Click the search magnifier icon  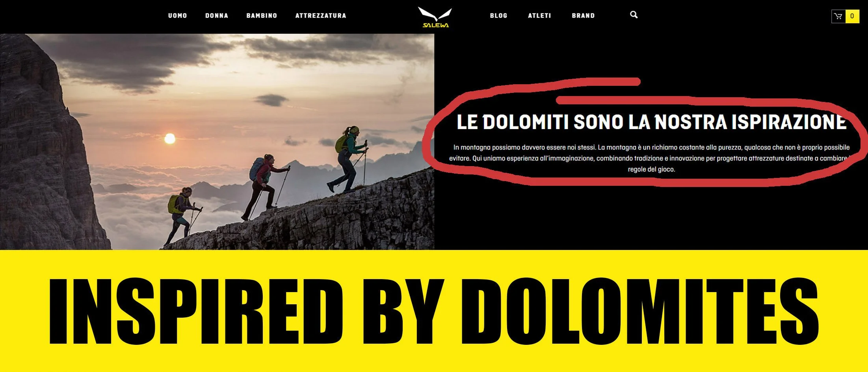click(x=634, y=15)
